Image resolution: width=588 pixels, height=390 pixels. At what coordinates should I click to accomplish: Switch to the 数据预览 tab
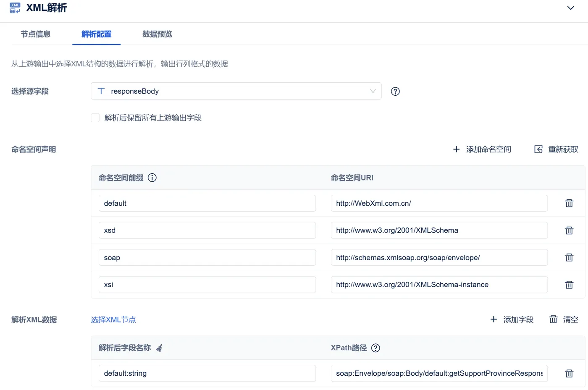point(157,34)
